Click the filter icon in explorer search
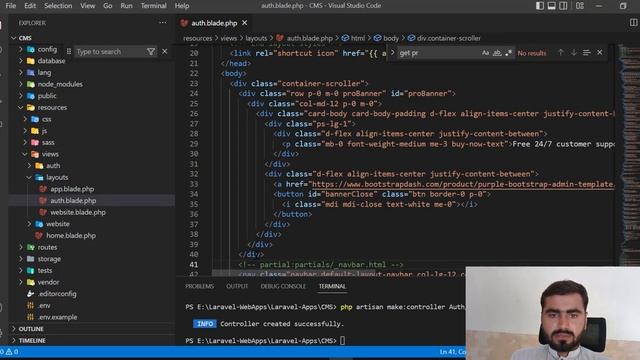This screenshot has height=360, width=640. click(151, 51)
